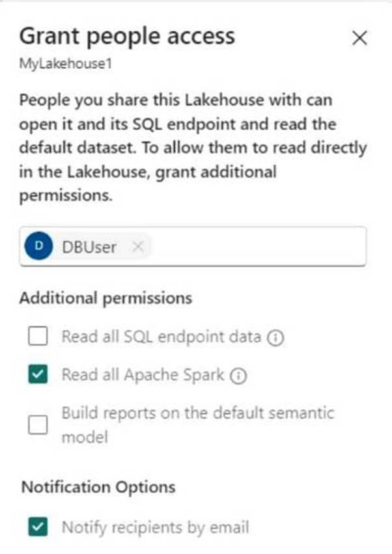The height and width of the screenshot is (554, 392).
Task: Click the MyLakehouse1 subtitle text
Action: coord(65,64)
